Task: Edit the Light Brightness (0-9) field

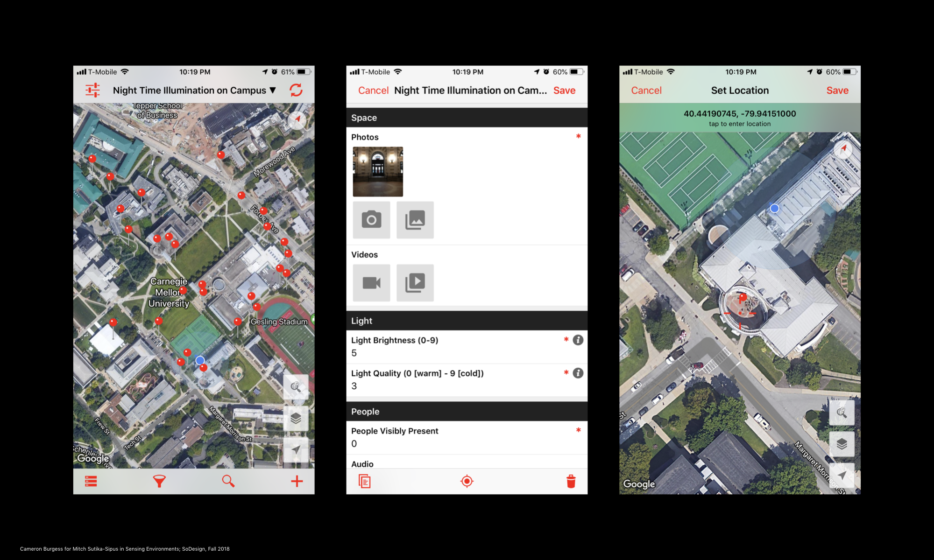Action: click(x=467, y=347)
